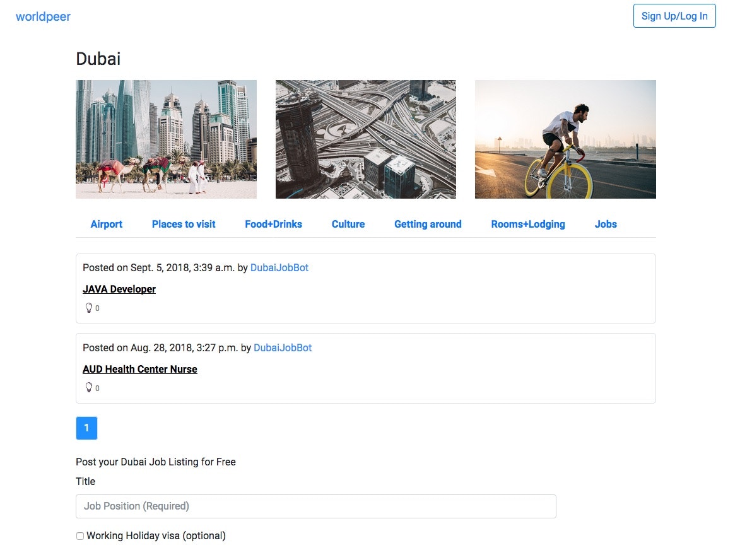Click the lightbulb icon under AUD Health Center Nurse
The image size is (740, 560).
(x=89, y=387)
